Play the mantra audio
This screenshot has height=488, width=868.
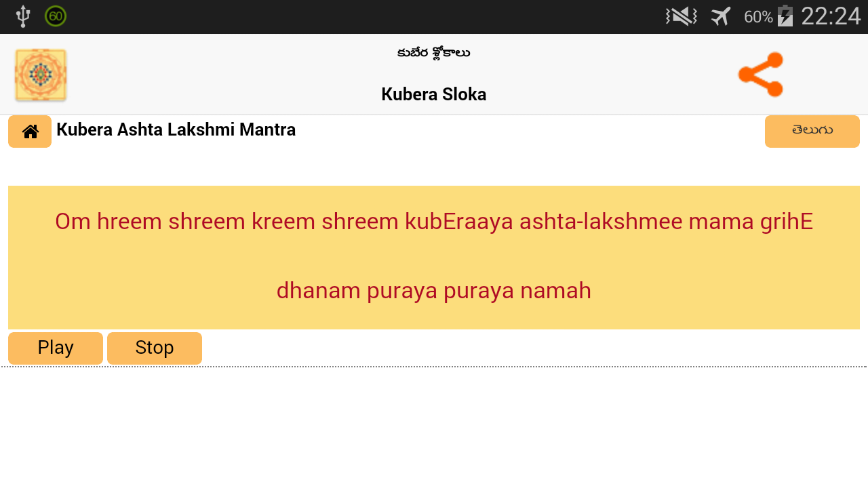[x=56, y=348]
